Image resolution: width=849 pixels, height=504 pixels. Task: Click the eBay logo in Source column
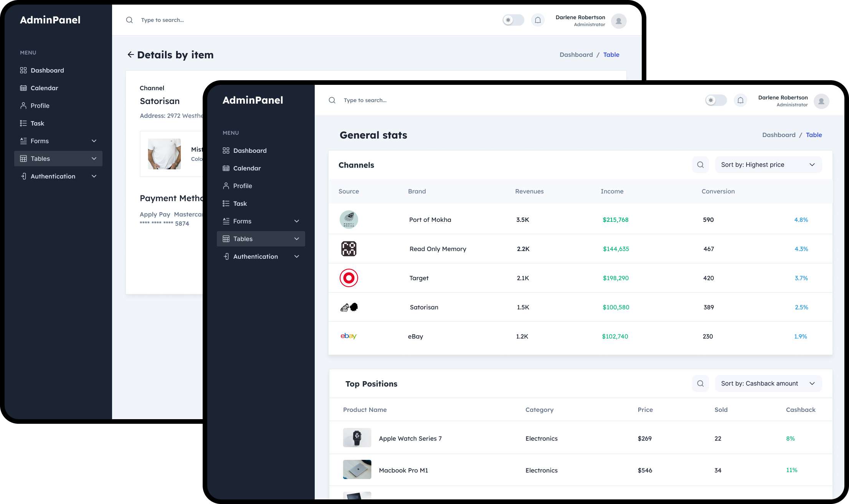tap(349, 336)
